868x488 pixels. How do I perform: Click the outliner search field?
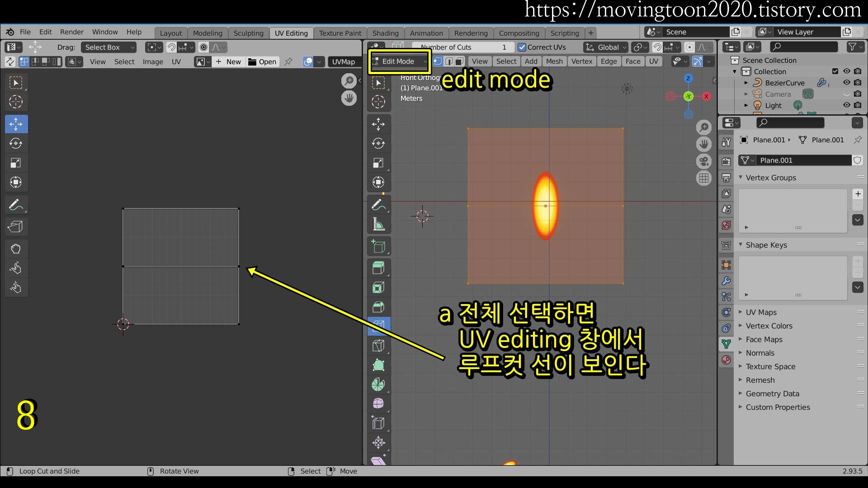tap(804, 47)
